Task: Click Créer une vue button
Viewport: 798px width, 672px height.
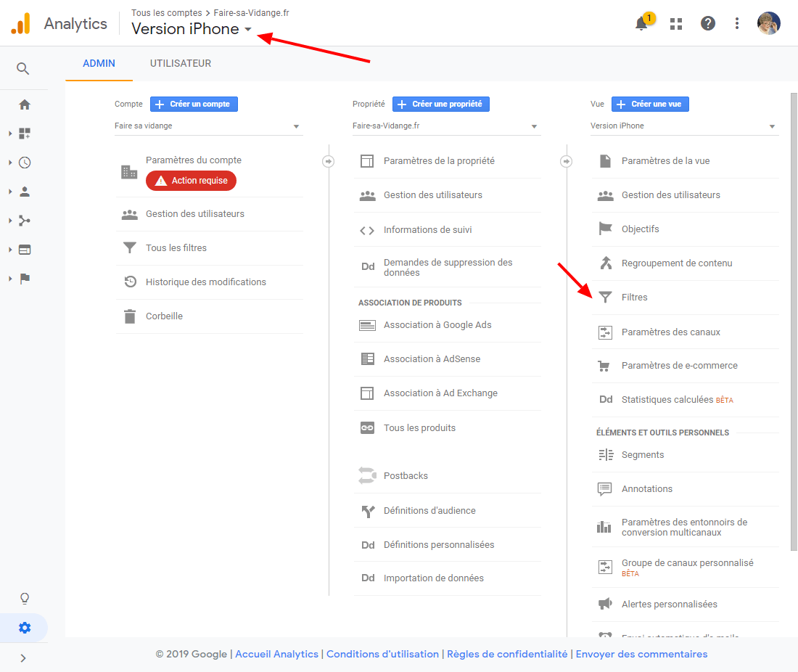Action: pyautogui.click(x=650, y=104)
